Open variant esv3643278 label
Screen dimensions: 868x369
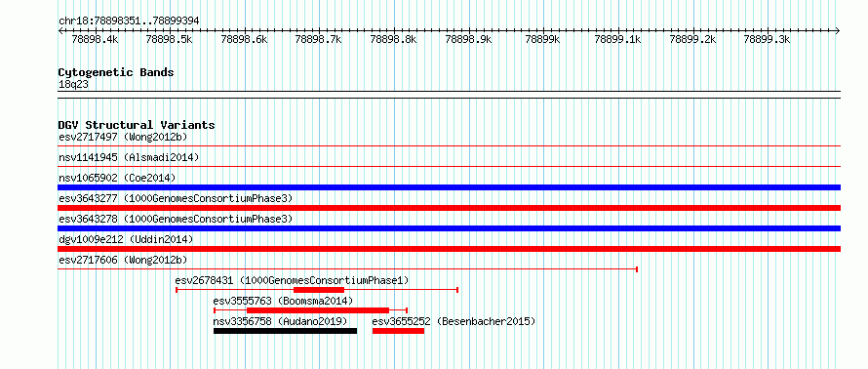pos(176,219)
